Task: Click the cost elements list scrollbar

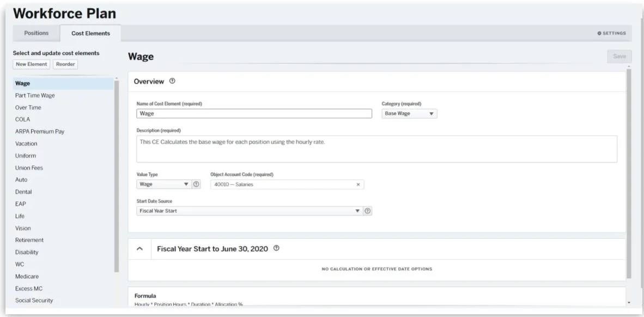Action: pos(116,174)
